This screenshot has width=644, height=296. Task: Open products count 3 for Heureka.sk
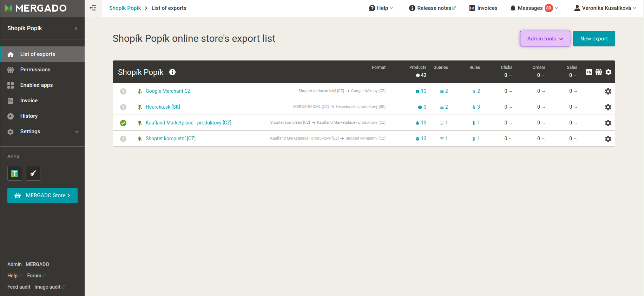[x=422, y=107]
